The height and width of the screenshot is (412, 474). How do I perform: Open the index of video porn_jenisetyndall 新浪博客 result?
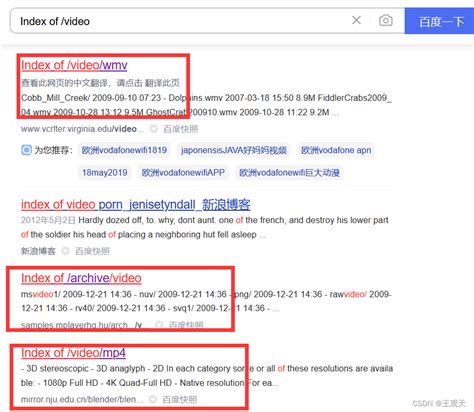[136, 204]
